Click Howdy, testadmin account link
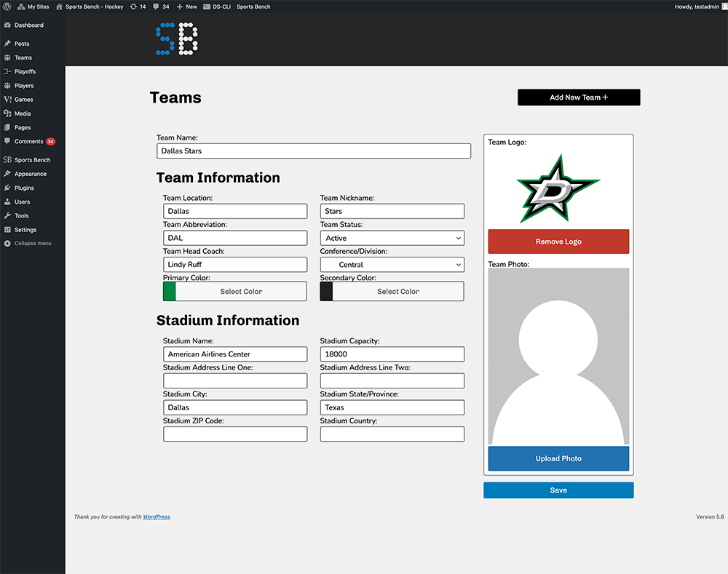The width and height of the screenshot is (728, 574). 697,7
